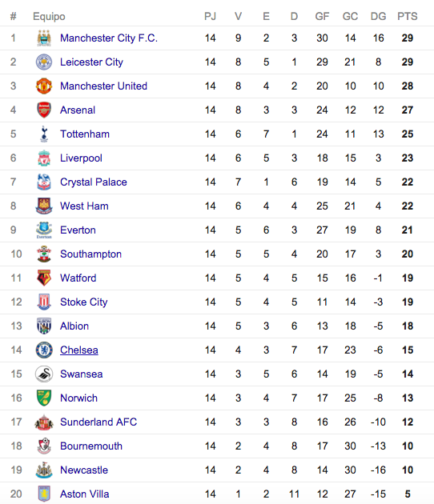Screen dimensions: 434x504
Task: Open the Manchester City F.C. link
Action: 109,38
